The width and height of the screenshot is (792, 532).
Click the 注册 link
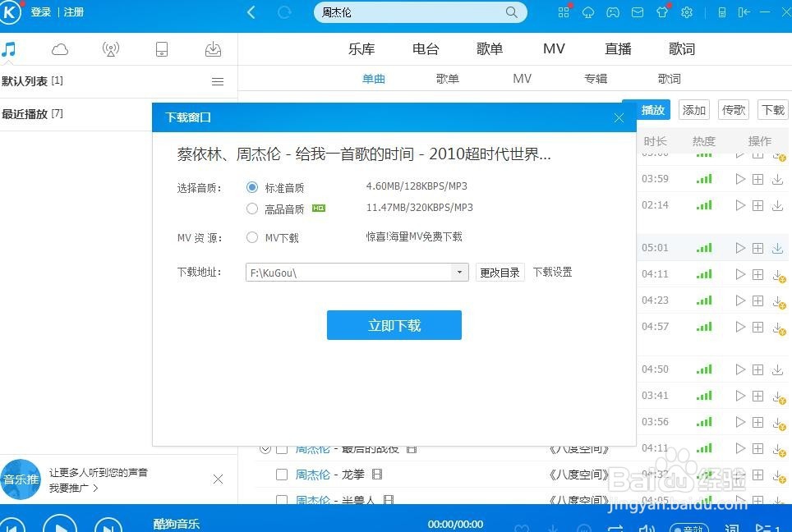74,12
